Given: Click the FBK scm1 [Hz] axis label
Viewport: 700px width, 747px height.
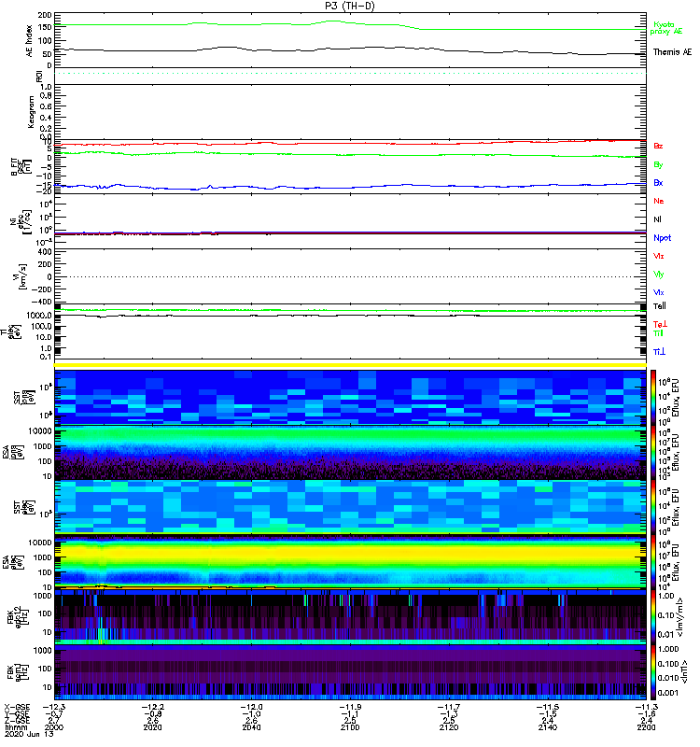Looking at the screenshot, I should tap(17, 671).
